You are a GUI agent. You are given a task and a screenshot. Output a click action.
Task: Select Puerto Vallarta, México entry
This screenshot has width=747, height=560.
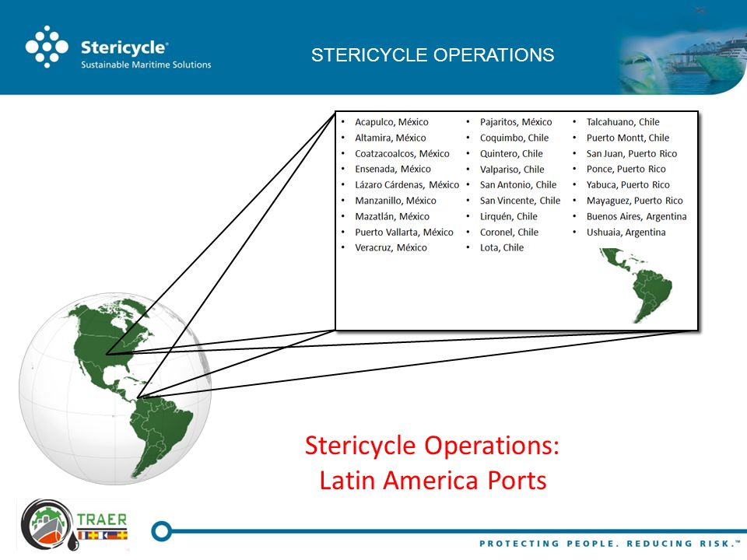(404, 232)
